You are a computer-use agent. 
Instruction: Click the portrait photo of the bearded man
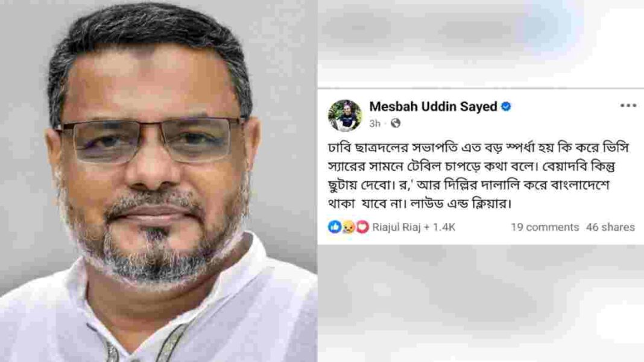159,181
